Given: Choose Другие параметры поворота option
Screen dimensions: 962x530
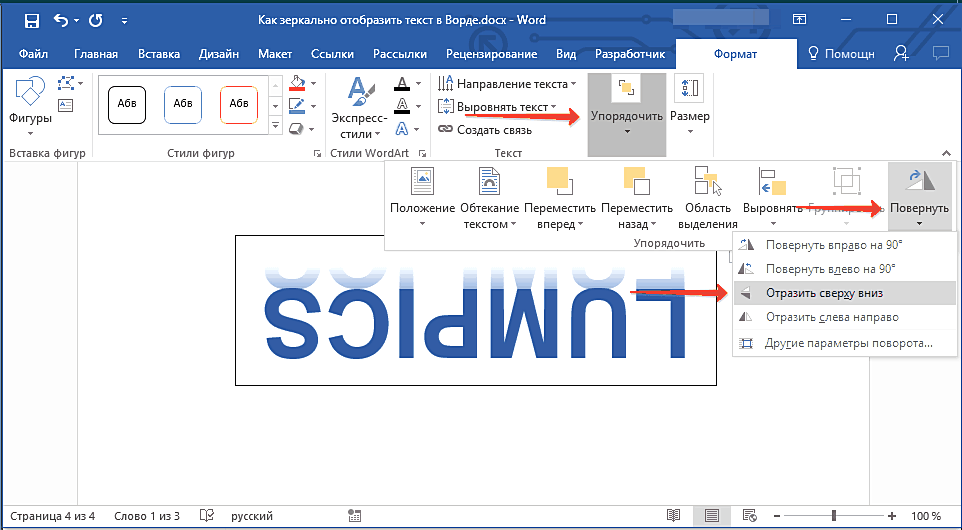Looking at the screenshot, I should pyautogui.click(x=848, y=343).
